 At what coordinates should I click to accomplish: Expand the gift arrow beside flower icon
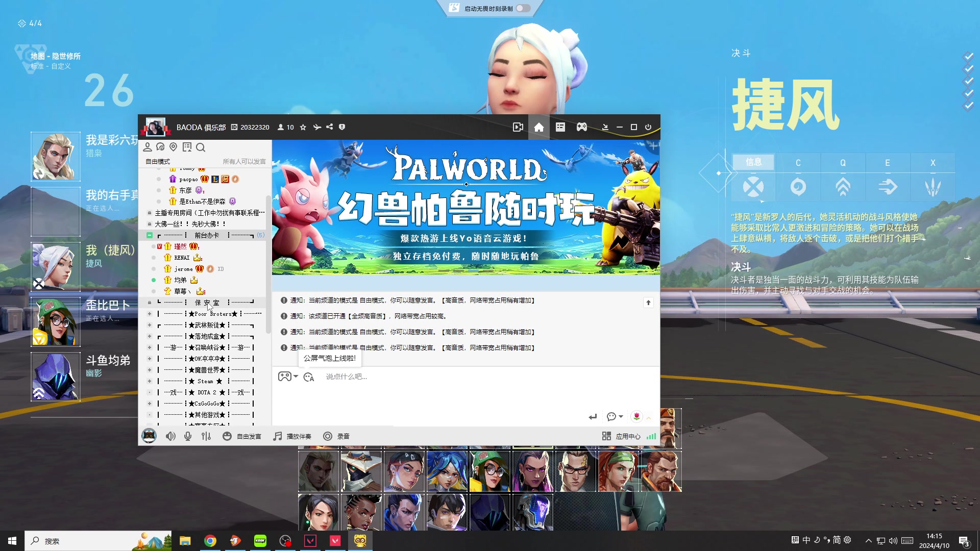[649, 418]
